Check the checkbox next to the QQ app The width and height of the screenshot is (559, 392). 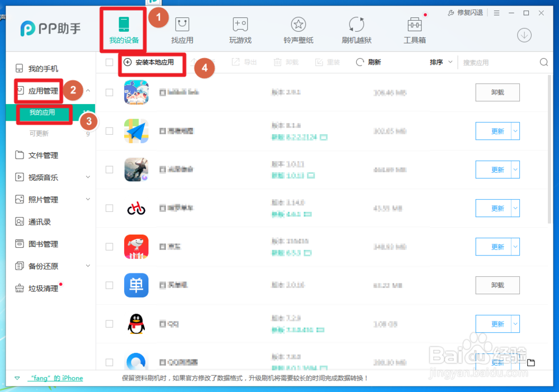click(109, 323)
